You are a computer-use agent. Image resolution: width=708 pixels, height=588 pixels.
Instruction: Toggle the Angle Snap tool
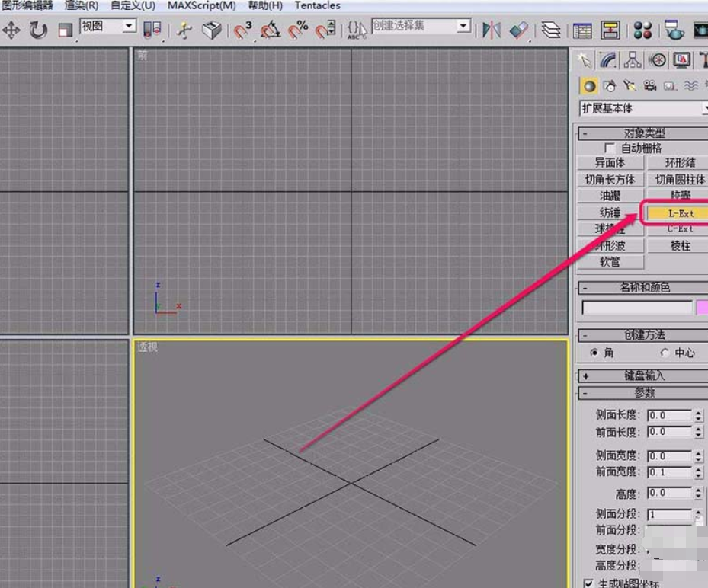click(270, 30)
